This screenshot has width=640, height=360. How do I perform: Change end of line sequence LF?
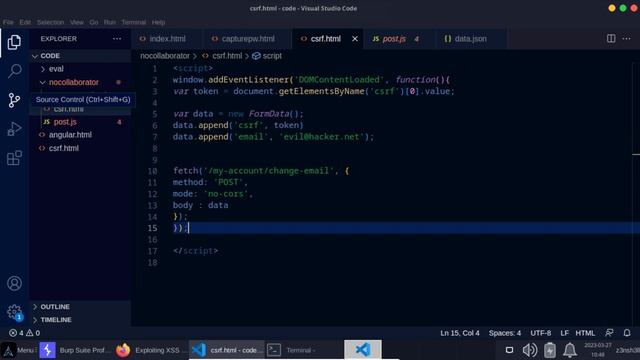(564, 333)
